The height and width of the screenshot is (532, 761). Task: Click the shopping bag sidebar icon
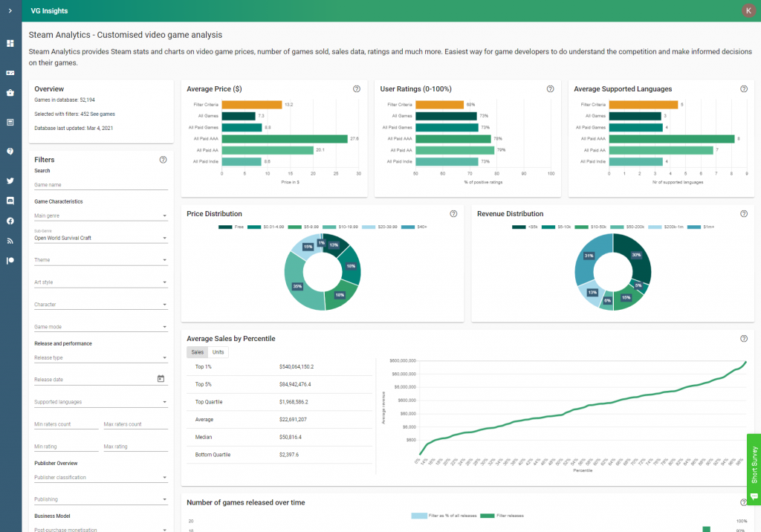tap(10, 93)
